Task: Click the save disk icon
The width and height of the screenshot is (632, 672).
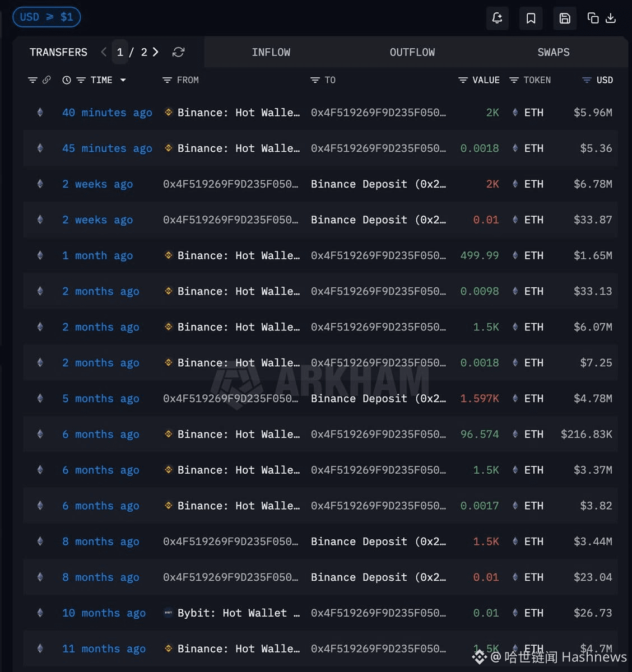Action: [565, 18]
